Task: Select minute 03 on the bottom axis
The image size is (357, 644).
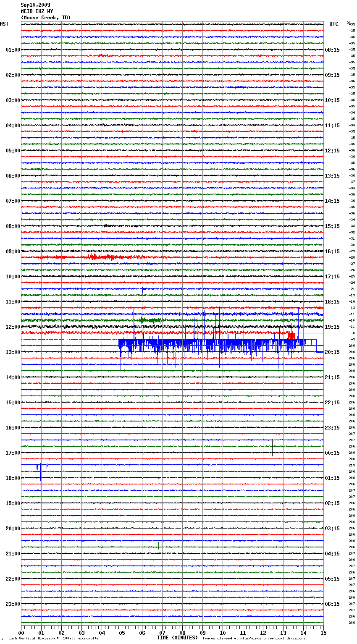Action: [81, 633]
